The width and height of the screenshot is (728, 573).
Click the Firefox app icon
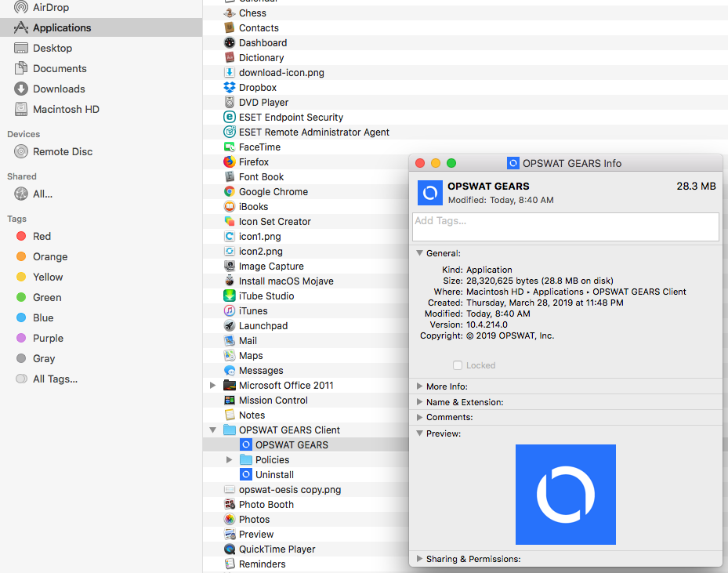tap(230, 161)
